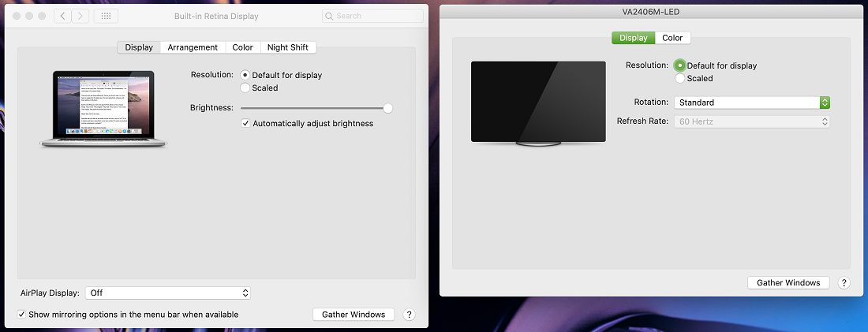Viewport: 868px width, 332px height.
Task: Open the show-all preferences grid
Action: pos(107,16)
